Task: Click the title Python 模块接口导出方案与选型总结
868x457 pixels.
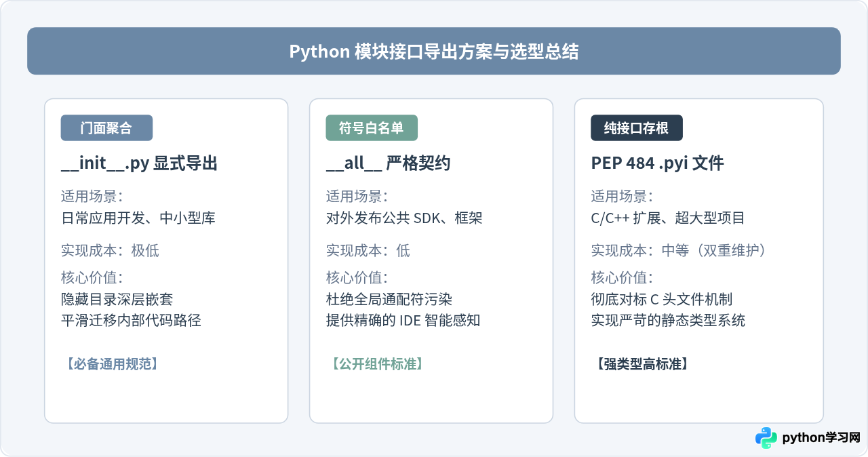Action: [434, 52]
